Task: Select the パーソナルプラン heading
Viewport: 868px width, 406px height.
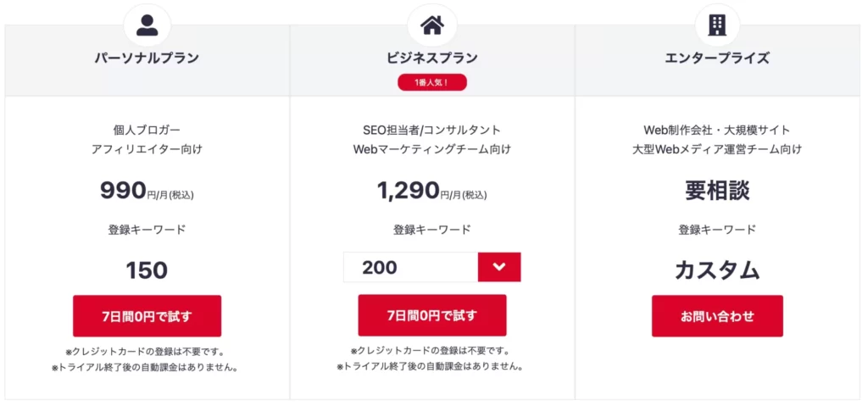Action: 147,58
